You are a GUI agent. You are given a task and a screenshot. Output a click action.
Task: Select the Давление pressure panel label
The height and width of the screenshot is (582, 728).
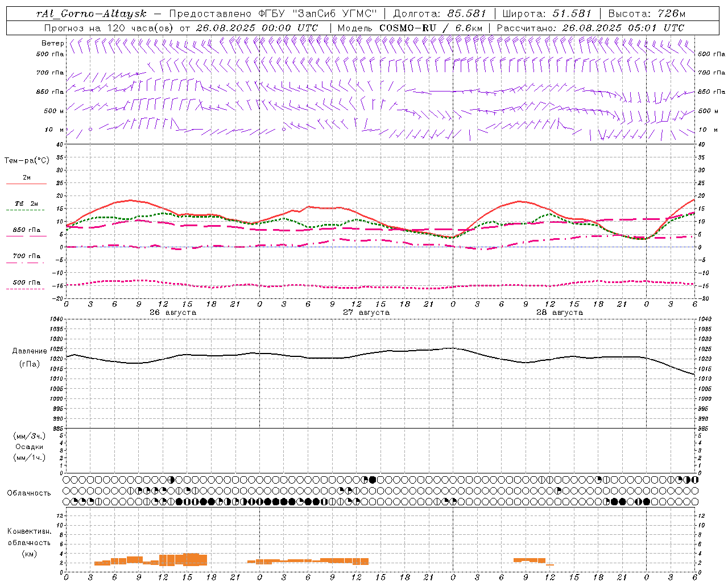(30, 351)
